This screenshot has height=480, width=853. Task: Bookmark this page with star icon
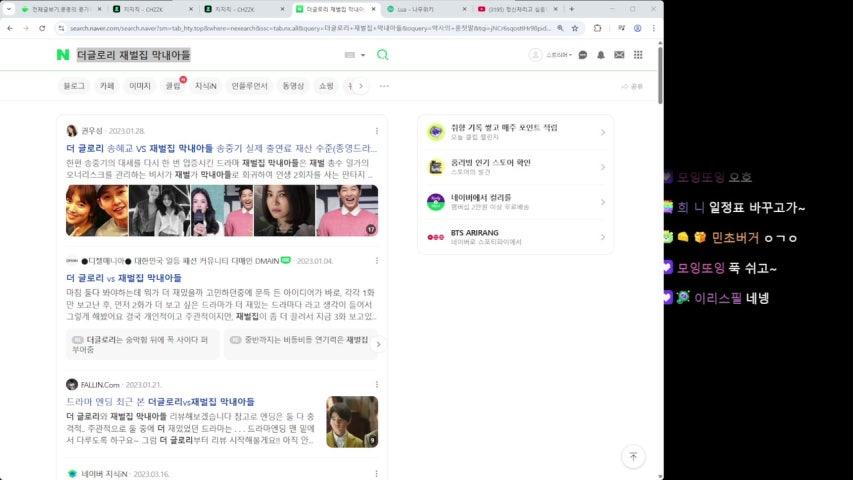point(575,28)
